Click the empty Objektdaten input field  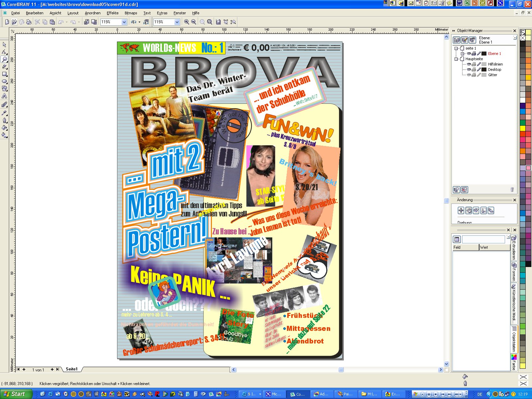click(x=483, y=239)
